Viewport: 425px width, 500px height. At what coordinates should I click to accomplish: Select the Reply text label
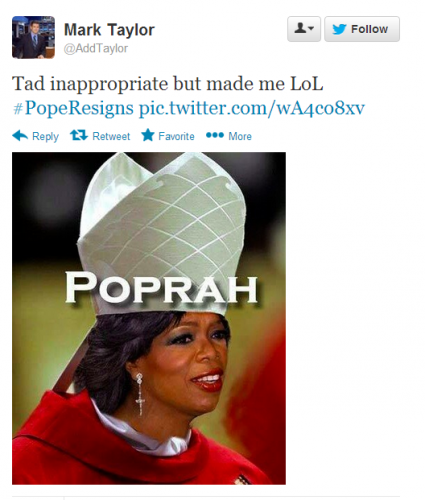pyautogui.click(x=45, y=136)
